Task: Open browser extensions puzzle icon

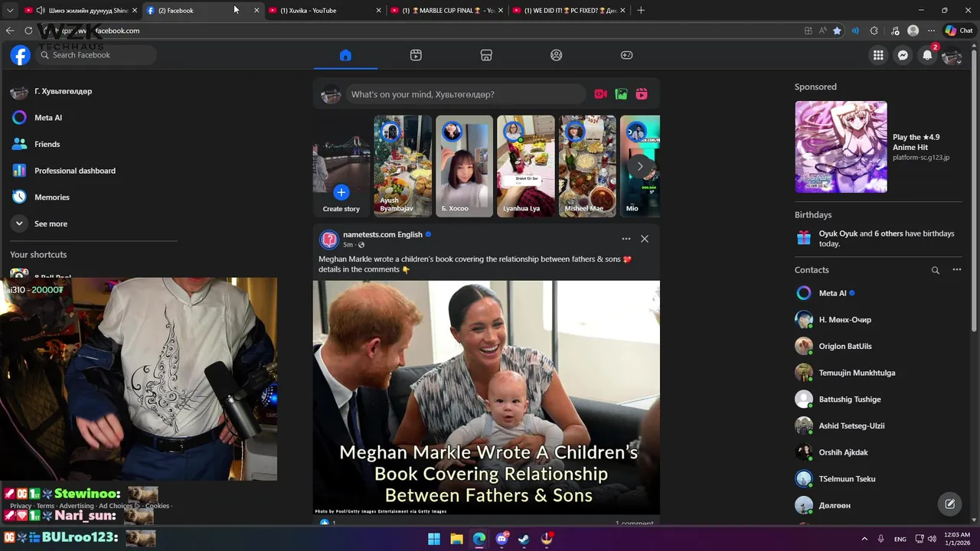Action: pyautogui.click(x=874, y=31)
